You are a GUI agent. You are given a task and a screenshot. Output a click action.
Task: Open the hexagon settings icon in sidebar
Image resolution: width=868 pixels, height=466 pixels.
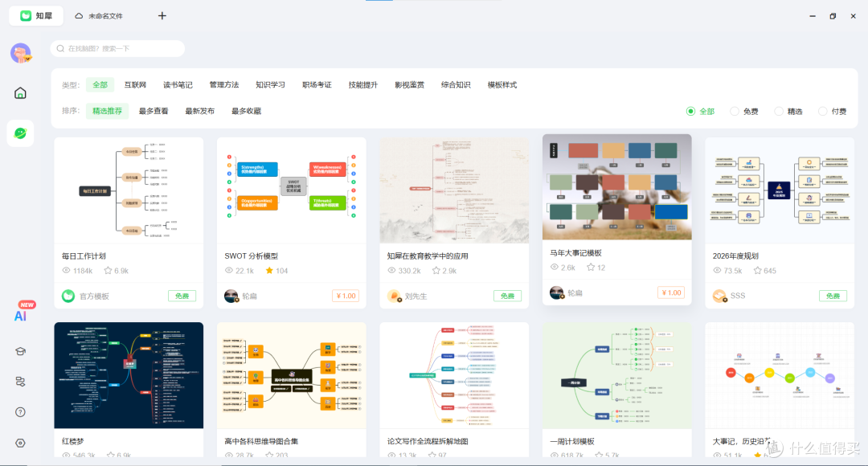[x=20, y=444]
